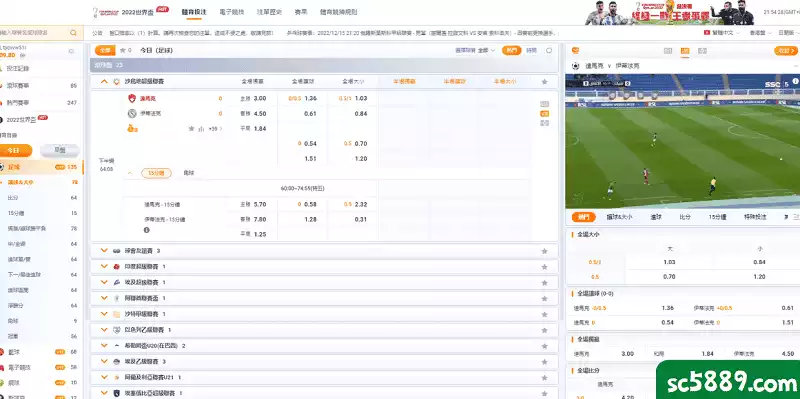Screen dimensions: 800x399
Task: Expand the 以色列乙級聯賽 league row
Action: coord(104,330)
